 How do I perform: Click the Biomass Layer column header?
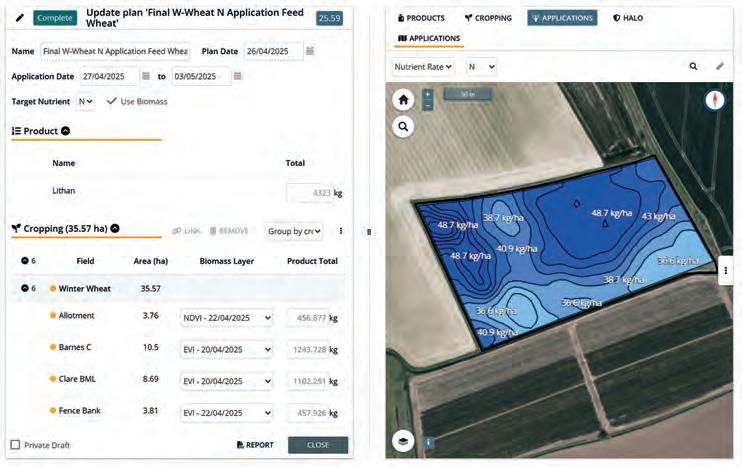227,261
